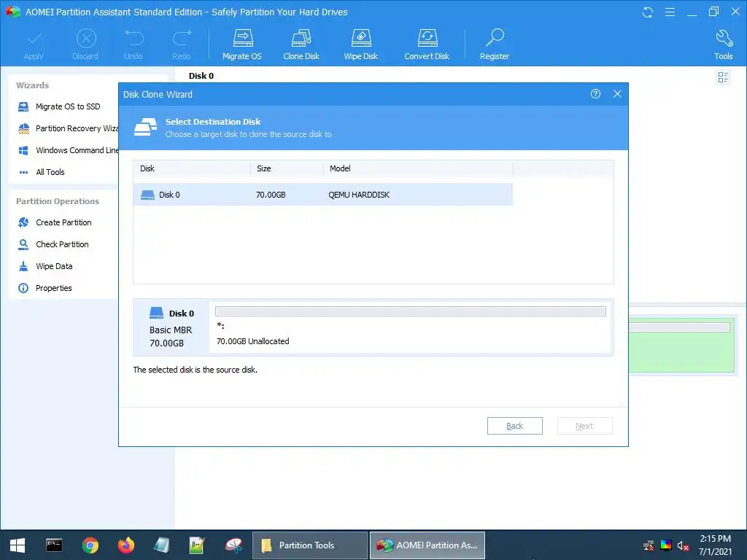Open the Tools wrench icon
This screenshot has height=560, width=747.
tap(724, 38)
